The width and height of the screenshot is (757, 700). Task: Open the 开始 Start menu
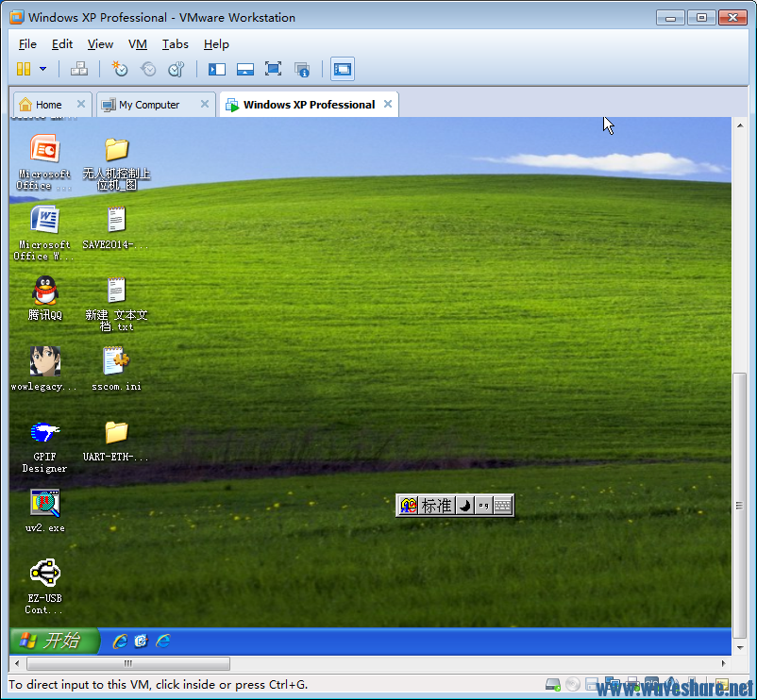tap(54, 641)
